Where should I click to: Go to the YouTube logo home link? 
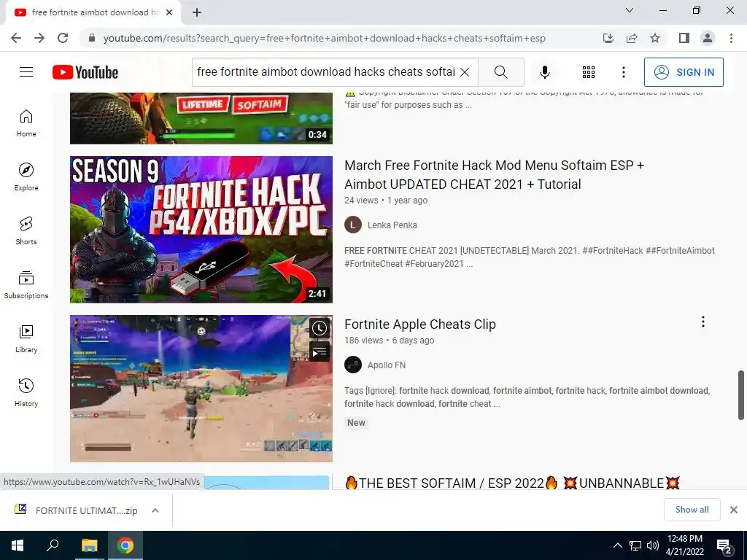85,72
